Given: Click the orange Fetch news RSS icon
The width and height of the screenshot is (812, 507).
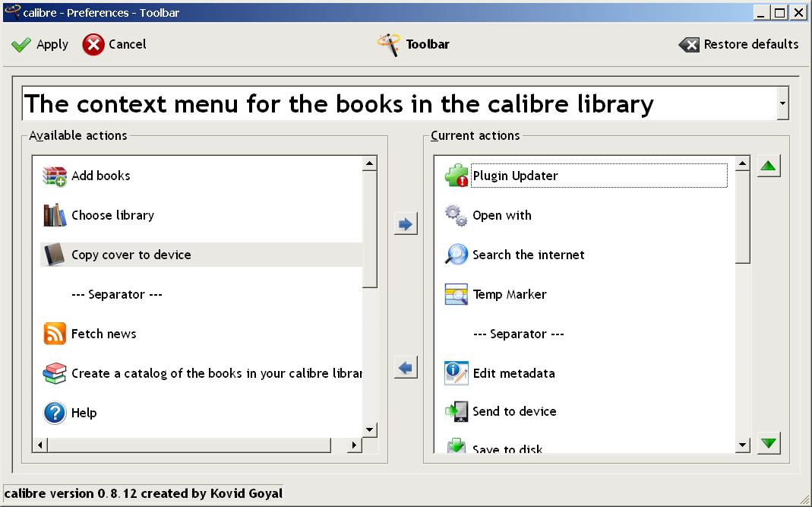Looking at the screenshot, I should click(x=55, y=334).
